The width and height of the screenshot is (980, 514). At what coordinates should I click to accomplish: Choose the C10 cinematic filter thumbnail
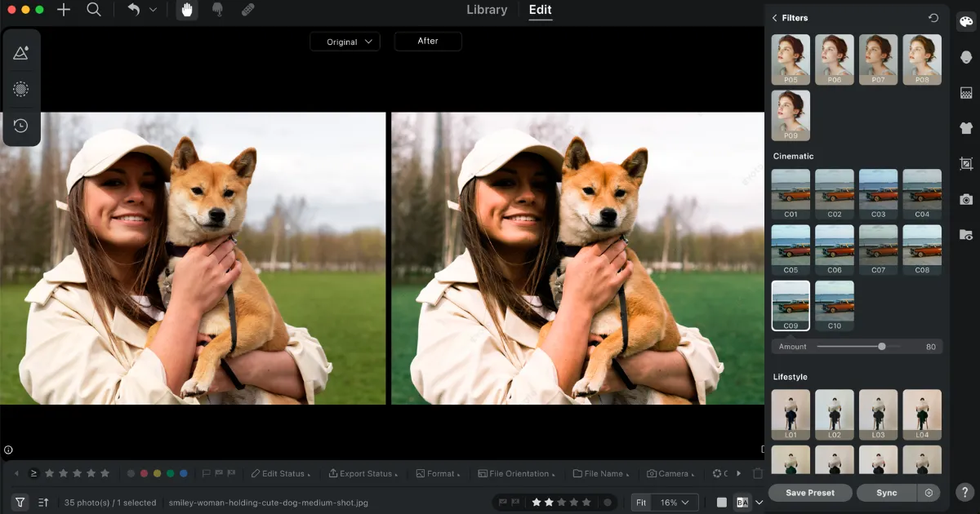coord(835,306)
